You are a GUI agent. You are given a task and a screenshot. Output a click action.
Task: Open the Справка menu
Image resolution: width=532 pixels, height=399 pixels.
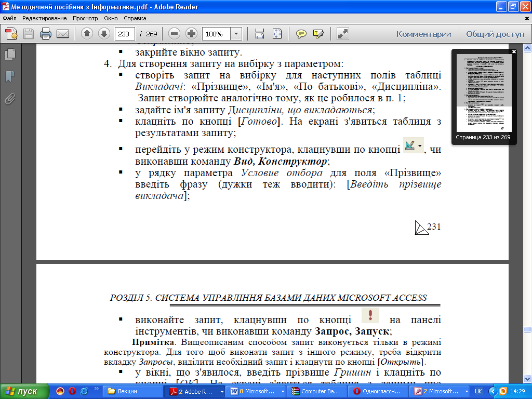tap(135, 18)
